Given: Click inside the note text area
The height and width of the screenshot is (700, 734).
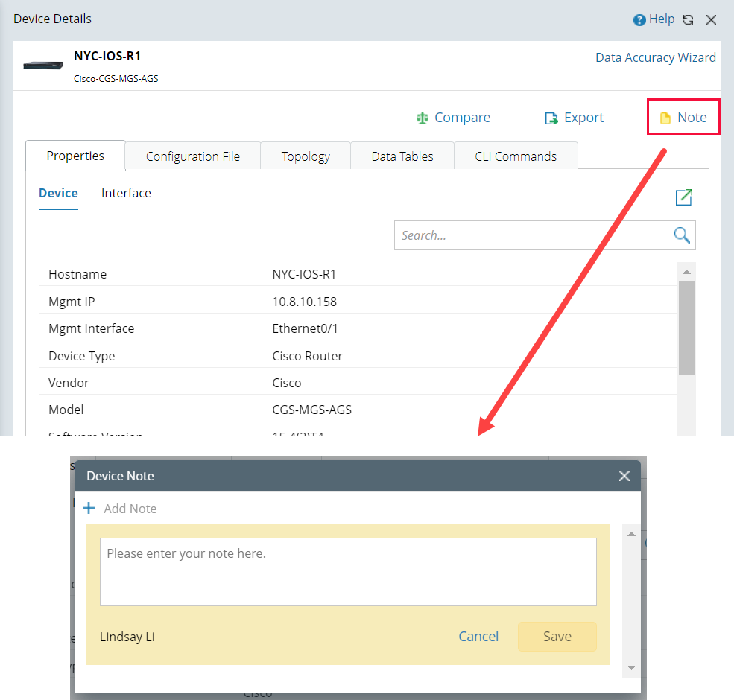Looking at the screenshot, I should [x=347, y=570].
